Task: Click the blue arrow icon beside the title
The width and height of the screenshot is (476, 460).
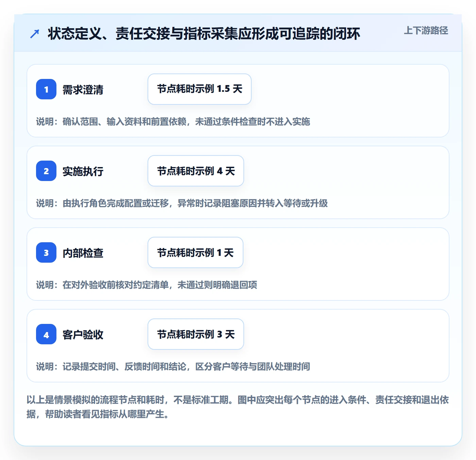Action: click(35, 34)
